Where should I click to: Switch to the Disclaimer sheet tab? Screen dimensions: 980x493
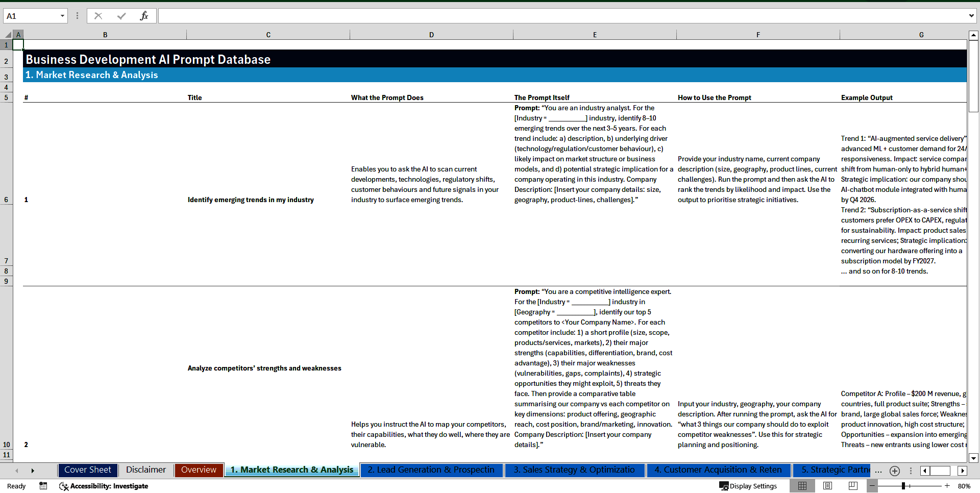[x=145, y=470]
